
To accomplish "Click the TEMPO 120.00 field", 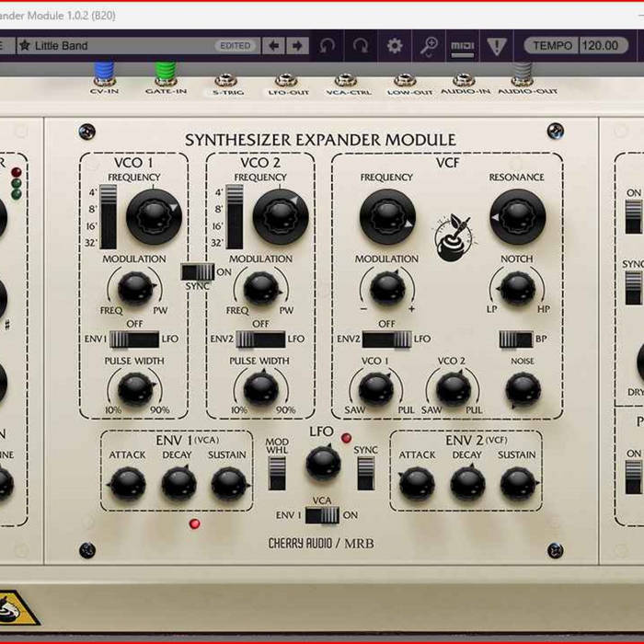I will (x=577, y=45).
